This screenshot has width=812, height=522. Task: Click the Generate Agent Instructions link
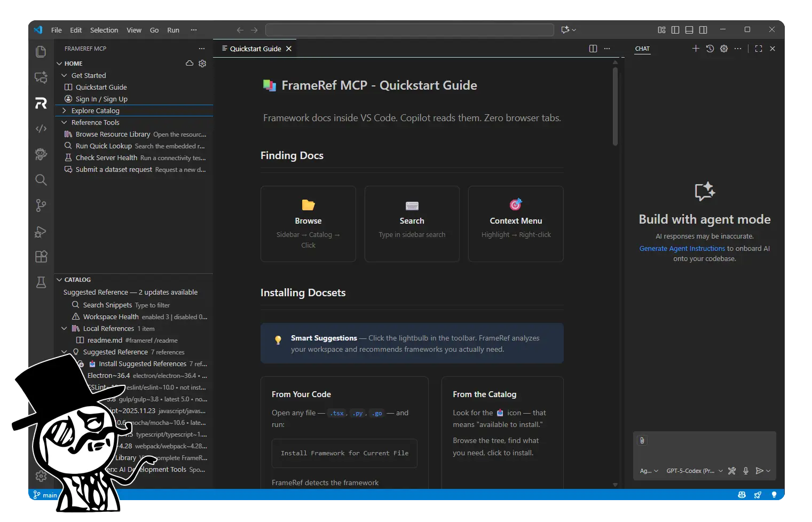(x=682, y=248)
